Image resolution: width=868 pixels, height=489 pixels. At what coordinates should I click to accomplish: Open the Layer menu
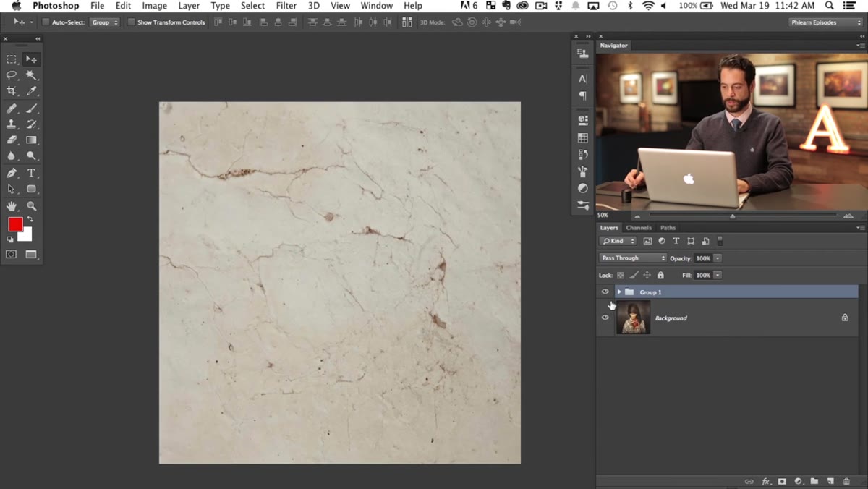[189, 6]
